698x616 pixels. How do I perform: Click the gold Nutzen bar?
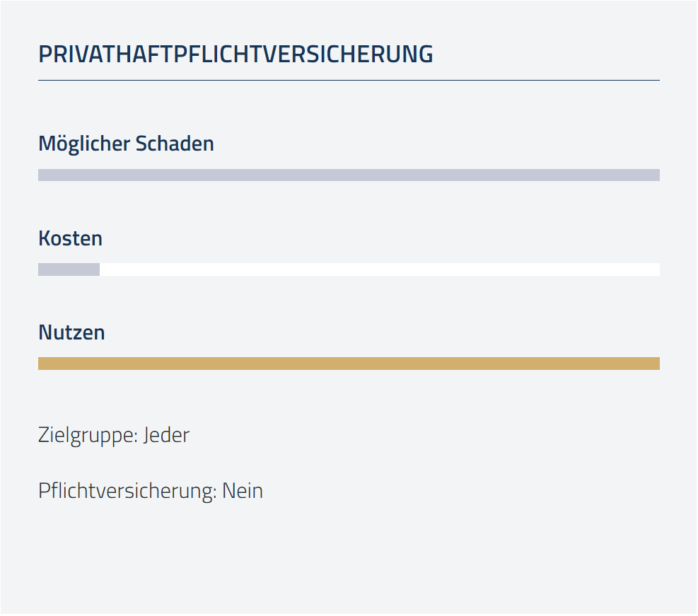coord(349,364)
